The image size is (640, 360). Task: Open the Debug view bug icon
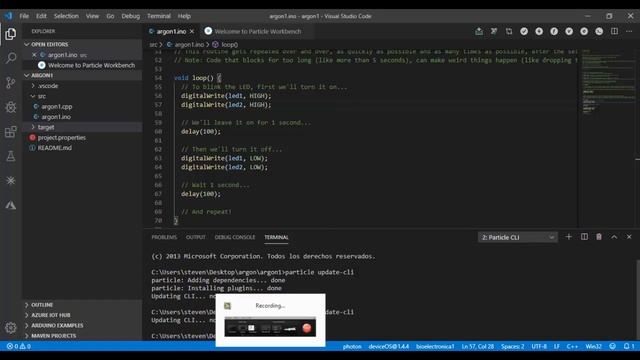tap(11, 107)
